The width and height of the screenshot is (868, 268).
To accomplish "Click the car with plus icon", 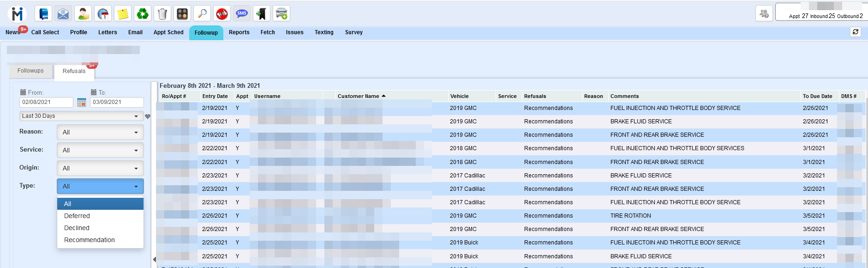I will point(281,14).
